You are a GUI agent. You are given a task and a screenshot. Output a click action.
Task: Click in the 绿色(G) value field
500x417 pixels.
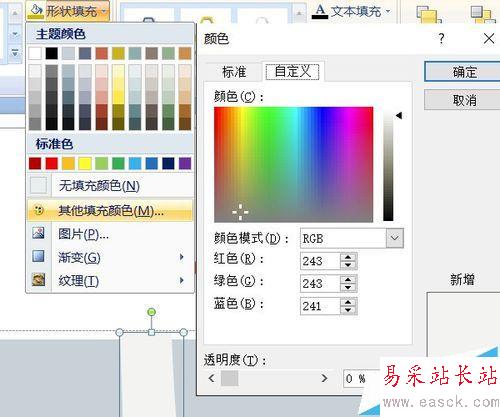(320, 283)
